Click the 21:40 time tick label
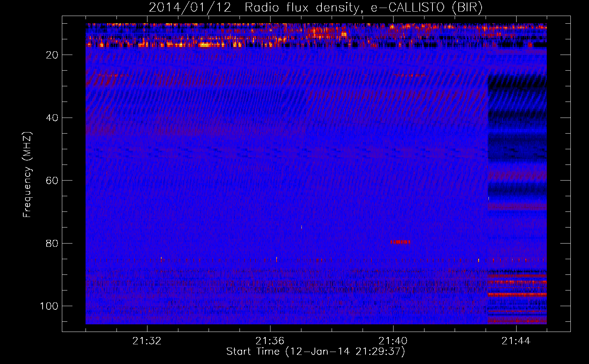 pos(393,341)
